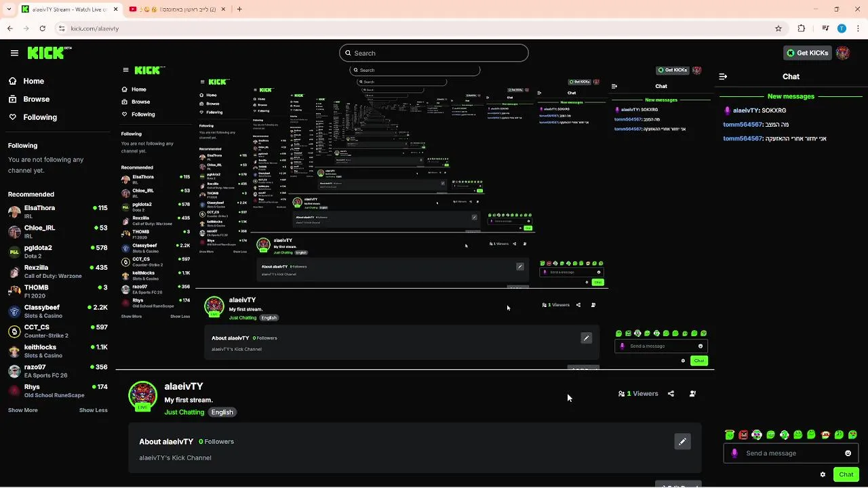868x488 pixels.
Task: Open razo97 EA Sports FC 26 channel
Action: click(x=58, y=371)
